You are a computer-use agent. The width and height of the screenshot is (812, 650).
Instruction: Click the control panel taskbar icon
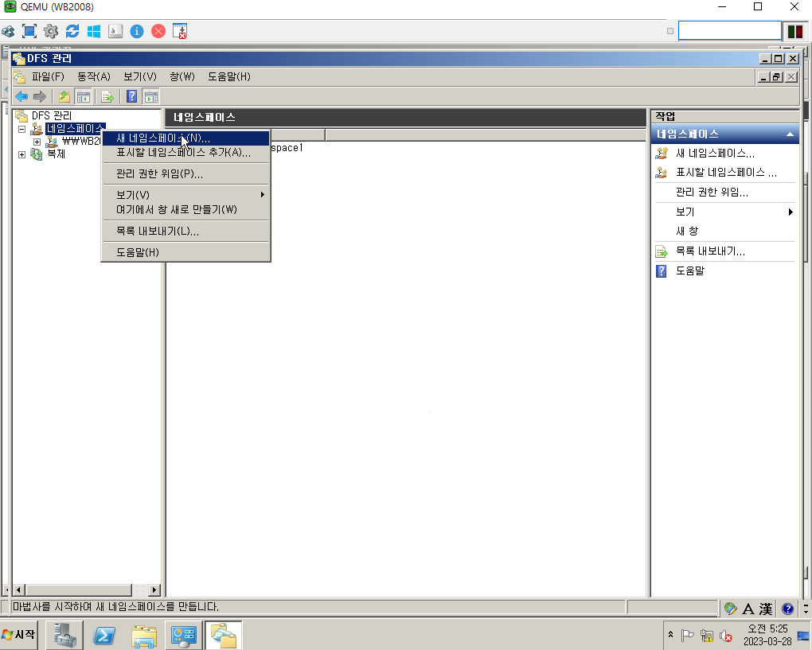click(184, 635)
